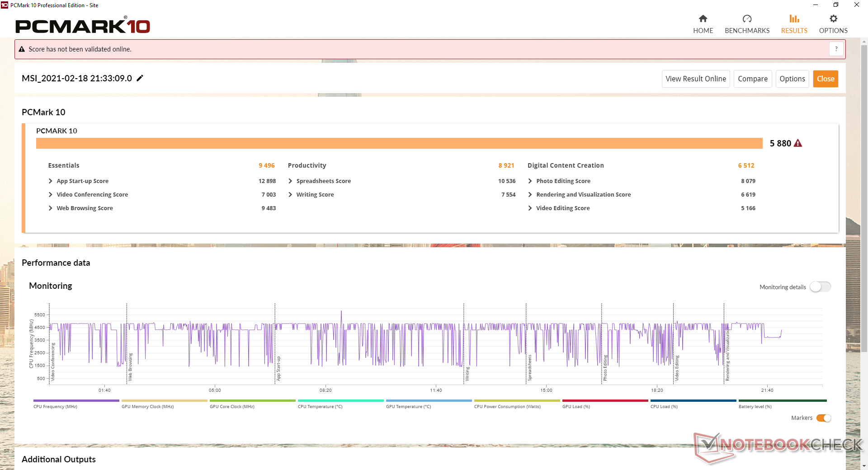Click Productivity score 8 921
Image resolution: width=868 pixels, height=470 pixels.
coord(506,165)
